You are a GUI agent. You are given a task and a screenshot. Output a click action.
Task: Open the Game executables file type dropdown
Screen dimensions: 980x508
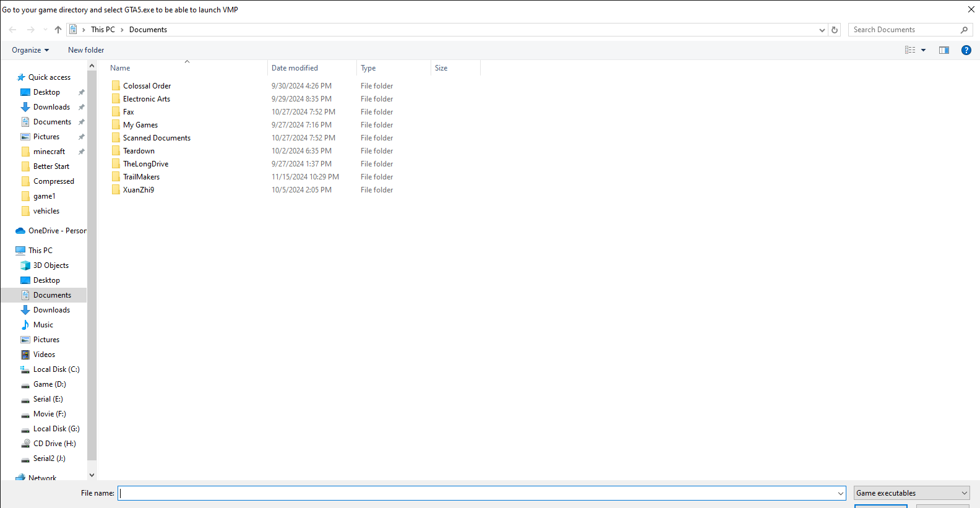tap(911, 493)
